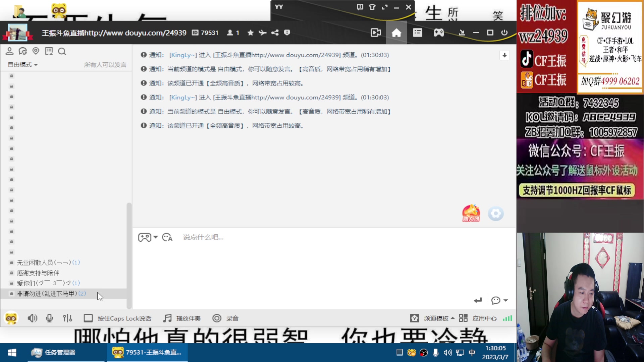
Task: Open the channel list view icon
Action: (418, 33)
